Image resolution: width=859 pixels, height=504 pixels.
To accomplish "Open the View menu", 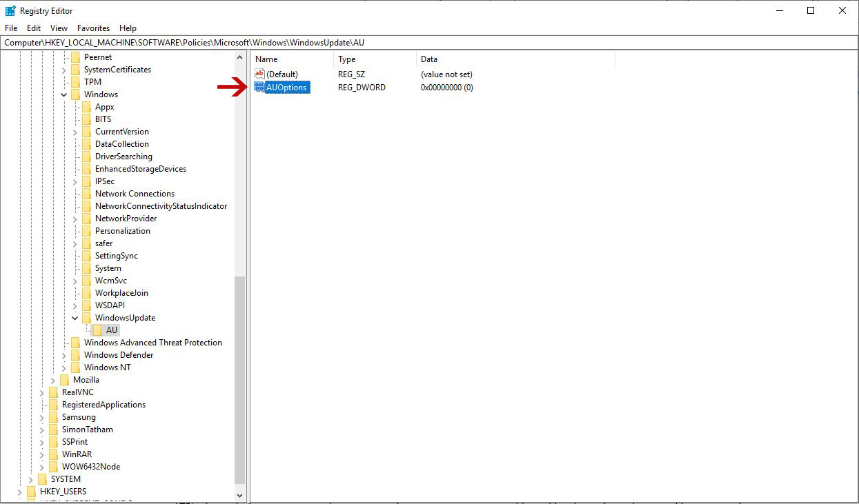I will click(58, 28).
